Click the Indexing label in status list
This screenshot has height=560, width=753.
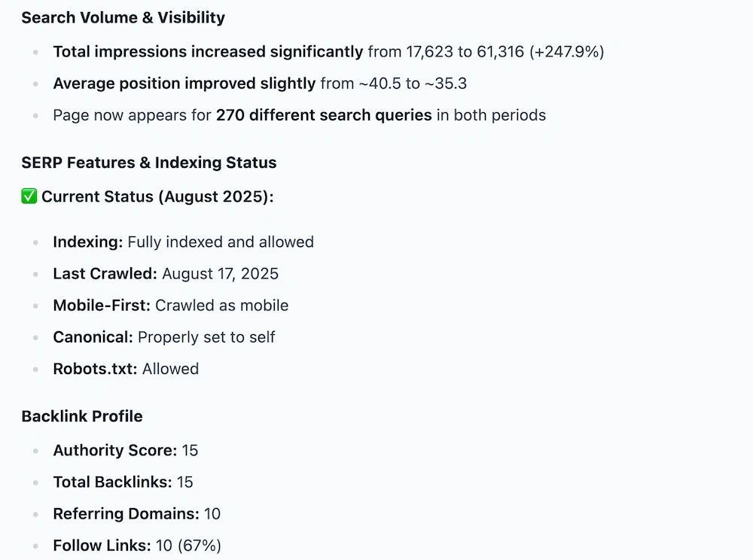tap(88, 242)
